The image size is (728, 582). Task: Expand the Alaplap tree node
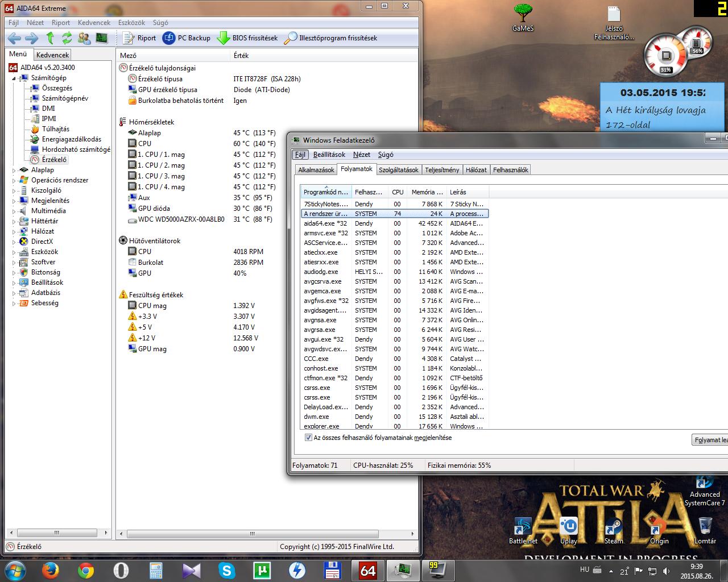coord(14,170)
